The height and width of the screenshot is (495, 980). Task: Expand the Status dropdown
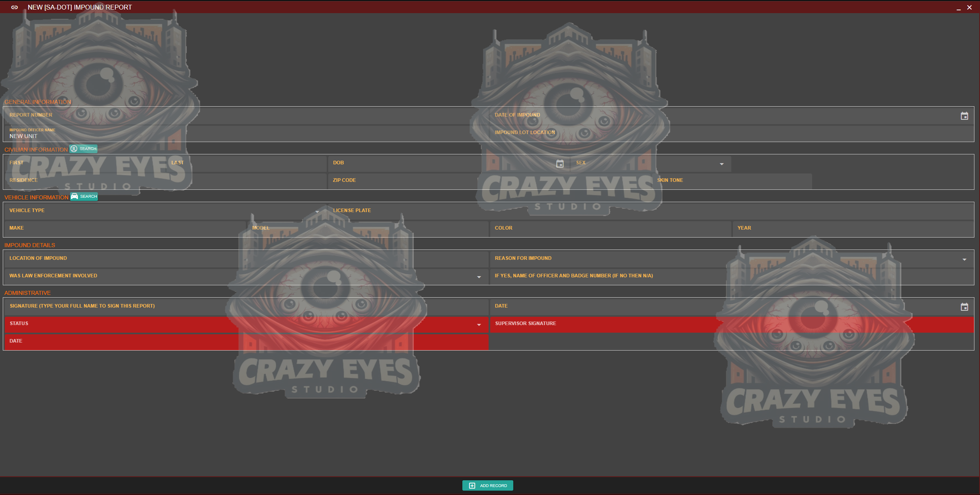(x=479, y=325)
